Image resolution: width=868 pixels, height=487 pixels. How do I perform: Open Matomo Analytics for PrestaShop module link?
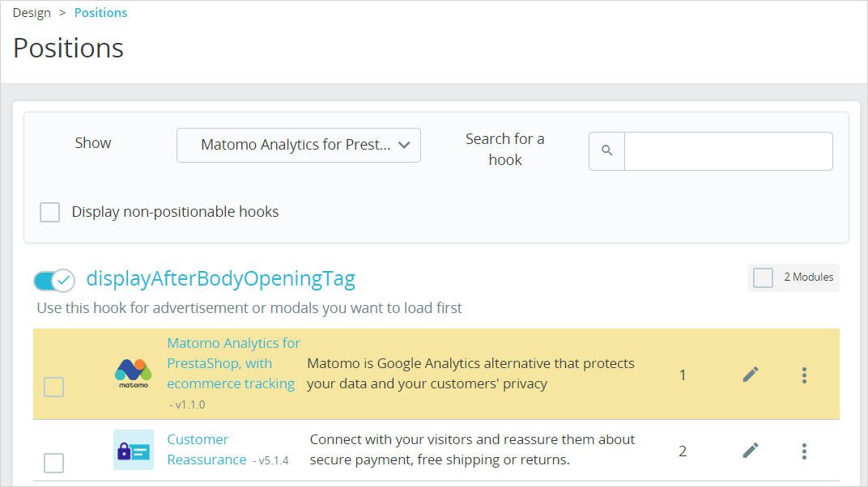[x=232, y=363]
